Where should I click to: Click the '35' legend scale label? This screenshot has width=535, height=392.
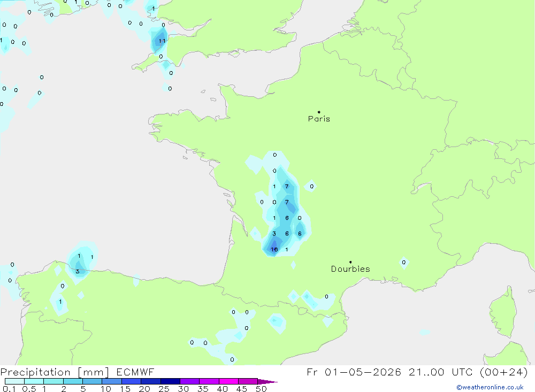(x=203, y=389)
